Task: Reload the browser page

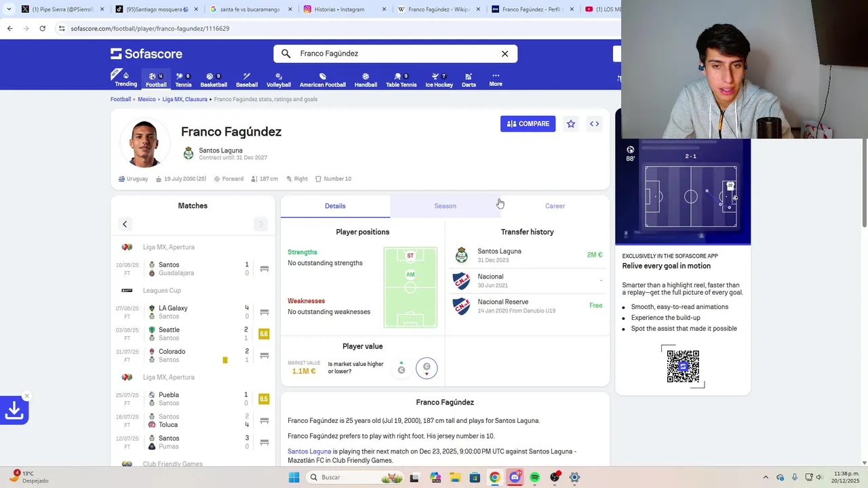Action: 42,28
